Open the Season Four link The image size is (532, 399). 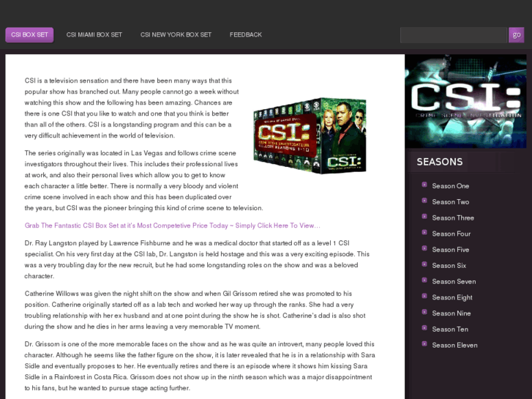pyautogui.click(x=452, y=234)
